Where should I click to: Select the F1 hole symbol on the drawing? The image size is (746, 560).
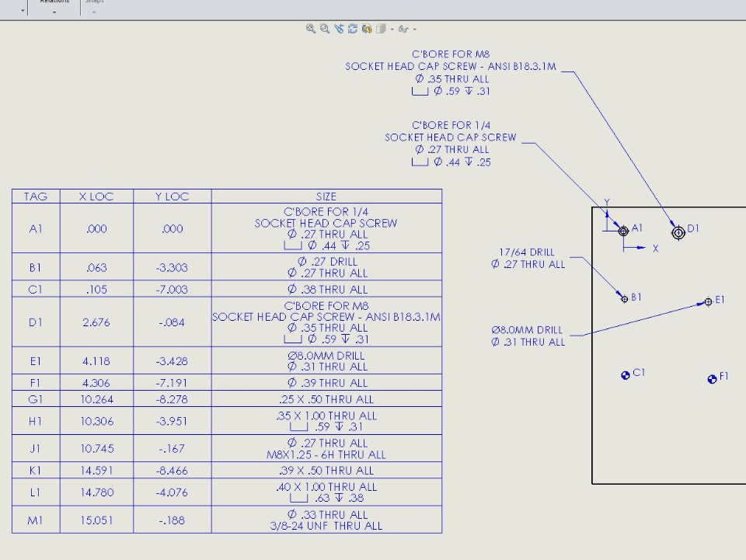point(713,379)
